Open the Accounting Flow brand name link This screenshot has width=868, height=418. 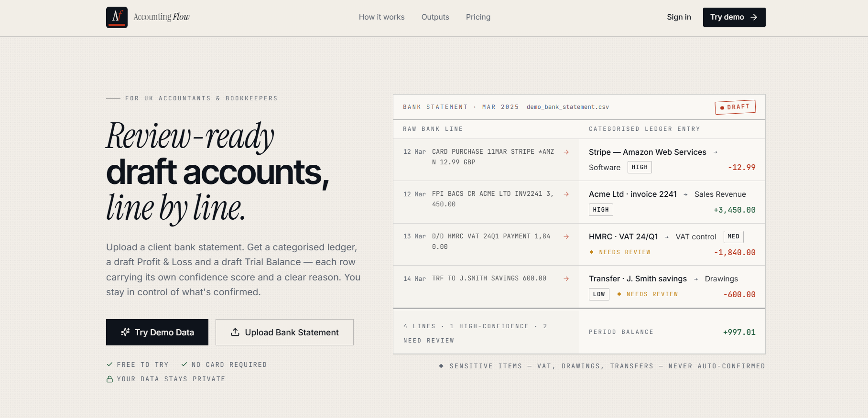coord(162,17)
